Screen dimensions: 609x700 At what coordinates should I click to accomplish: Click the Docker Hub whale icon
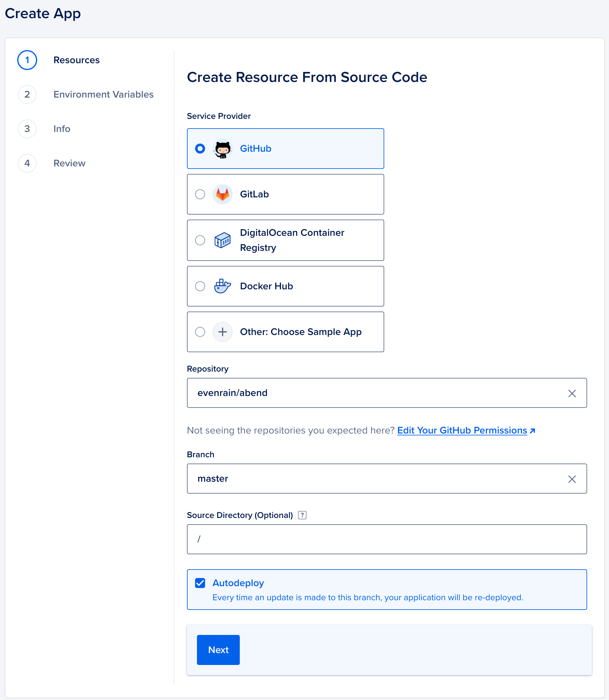click(222, 286)
